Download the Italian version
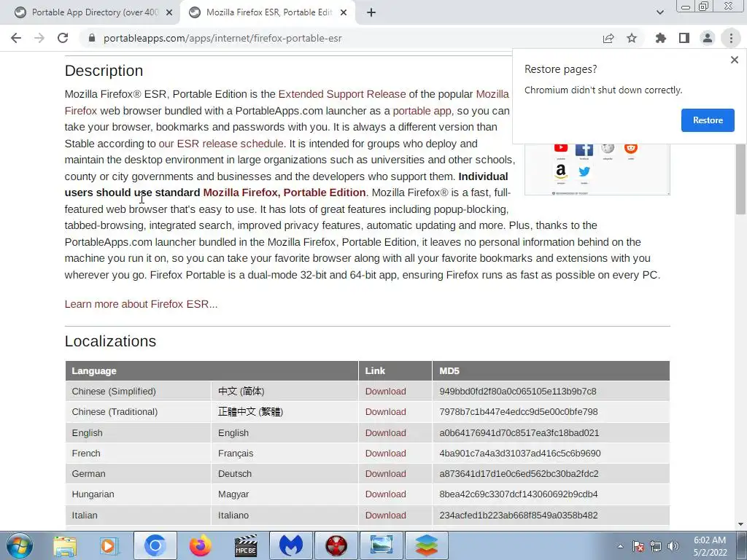 click(x=385, y=516)
